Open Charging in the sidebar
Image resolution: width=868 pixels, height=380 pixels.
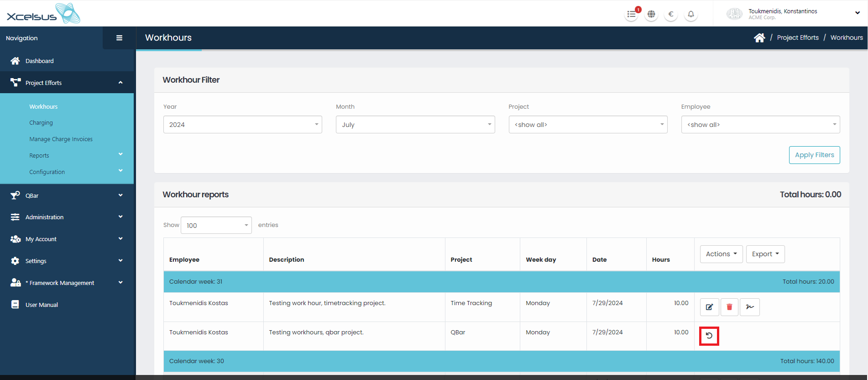(41, 123)
